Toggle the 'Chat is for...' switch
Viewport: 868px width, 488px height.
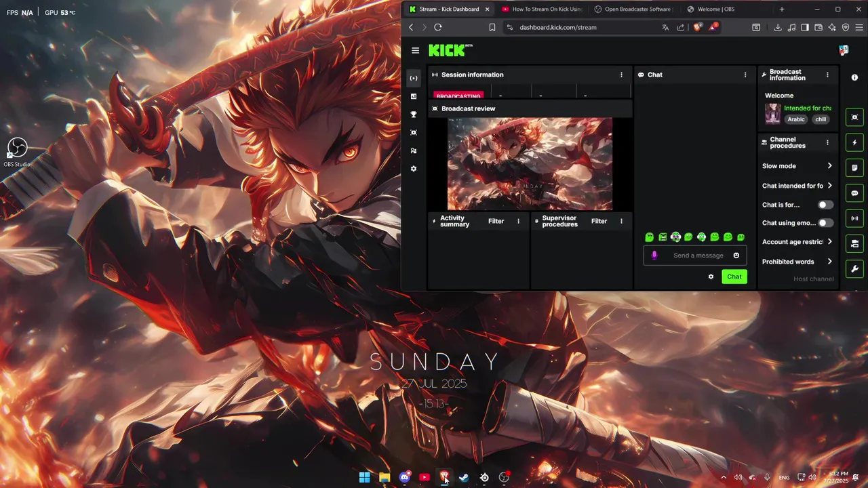coord(825,205)
